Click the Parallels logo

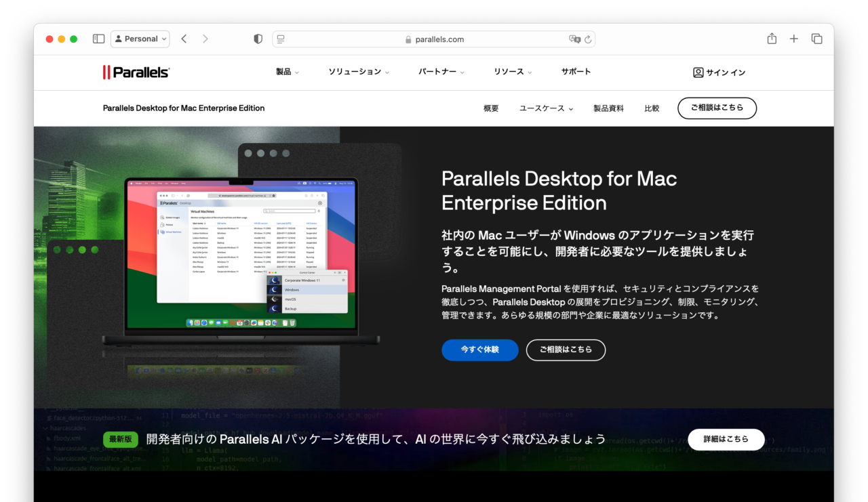click(136, 72)
